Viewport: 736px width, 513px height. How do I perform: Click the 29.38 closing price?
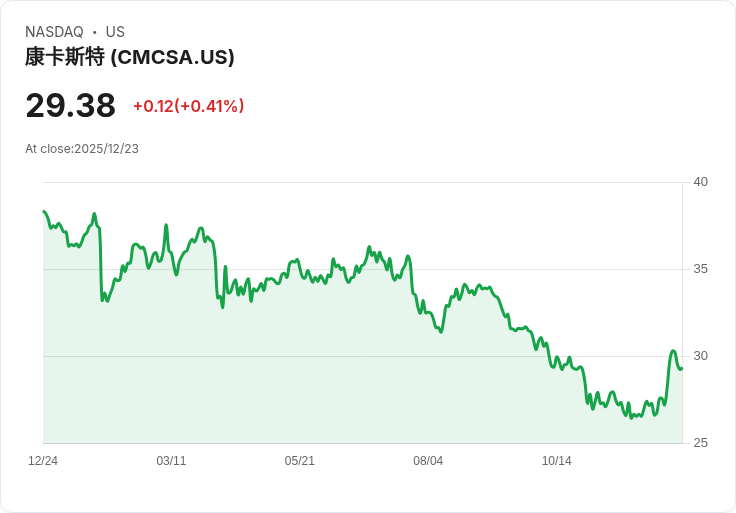pyautogui.click(x=70, y=105)
